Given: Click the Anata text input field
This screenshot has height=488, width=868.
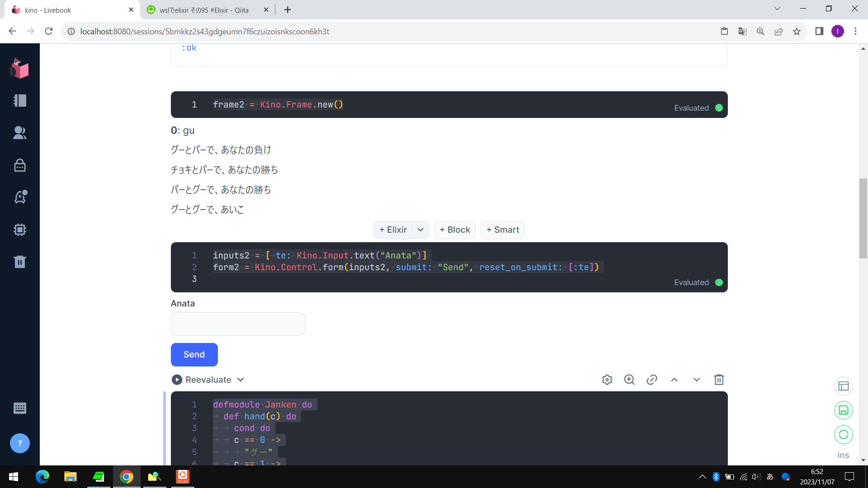Looking at the screenshot, I should click(x=238, y=324).
